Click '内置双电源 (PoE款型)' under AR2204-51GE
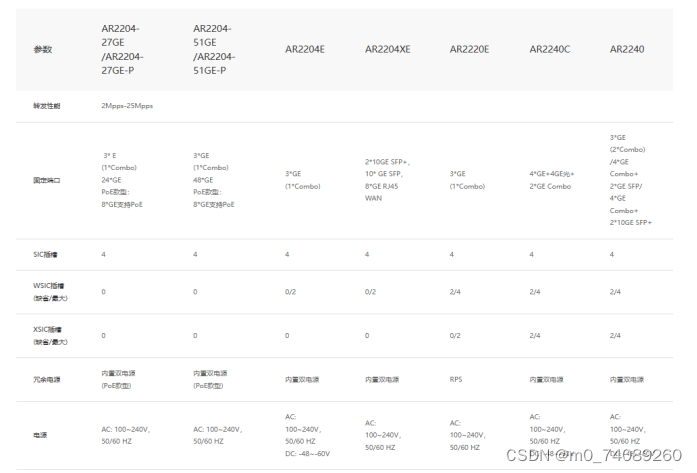Image resolution: width=697 pixels, height=473 pixels. point(210,380)
